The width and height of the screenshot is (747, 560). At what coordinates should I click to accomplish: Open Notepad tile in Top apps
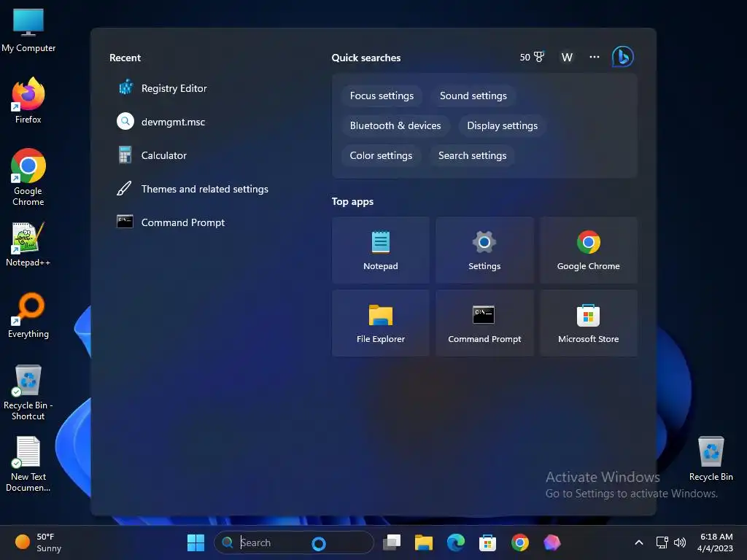[x=381, y=251]
